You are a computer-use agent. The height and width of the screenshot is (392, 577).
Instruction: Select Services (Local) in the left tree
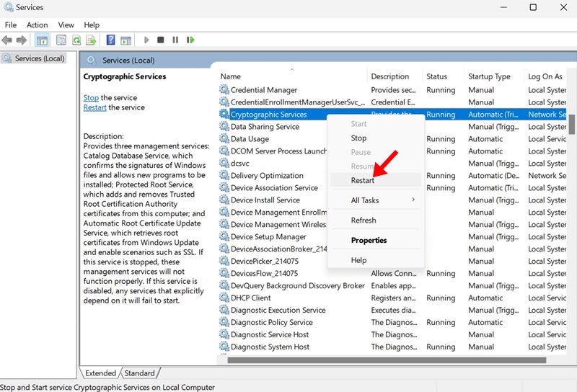coord(39,58)
